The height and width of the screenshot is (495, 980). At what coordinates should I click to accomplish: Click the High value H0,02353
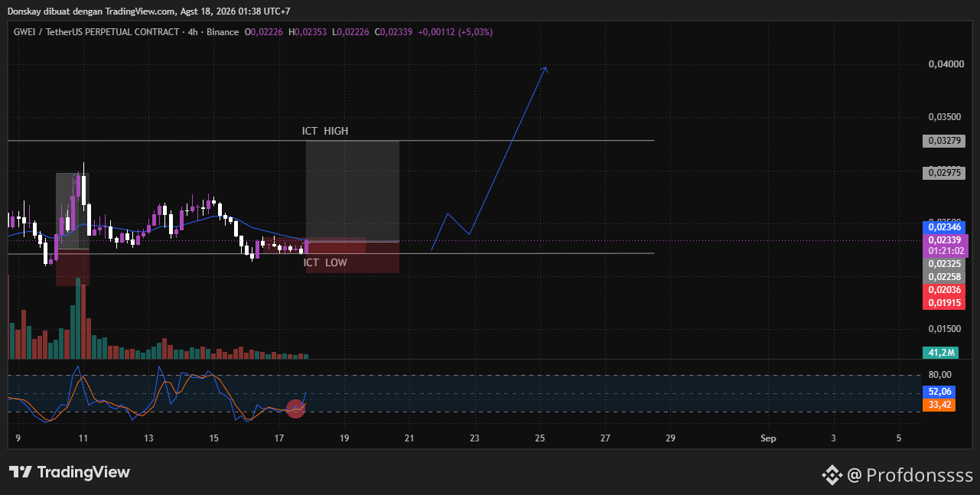307,32
